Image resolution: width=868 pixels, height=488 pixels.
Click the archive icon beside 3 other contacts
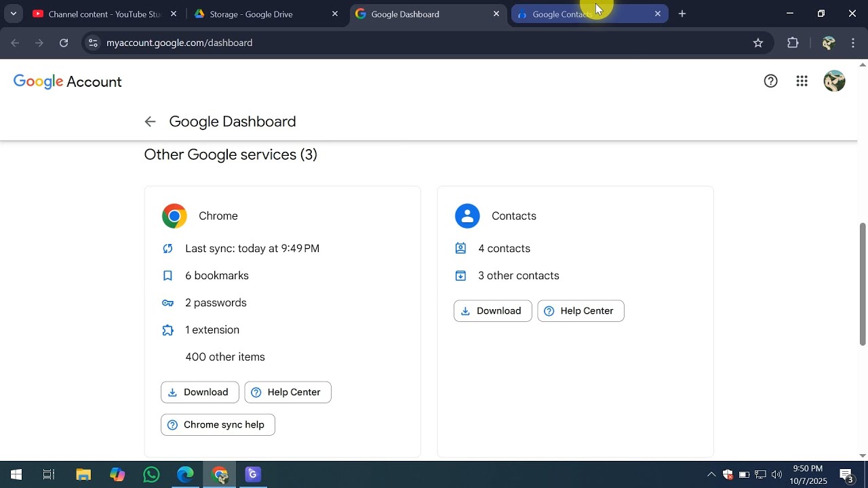[460, 276]
